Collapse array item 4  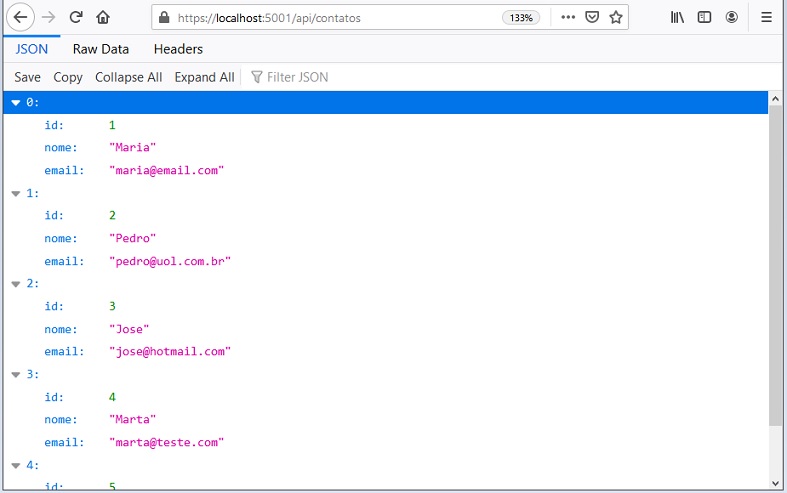coord(16,465)
